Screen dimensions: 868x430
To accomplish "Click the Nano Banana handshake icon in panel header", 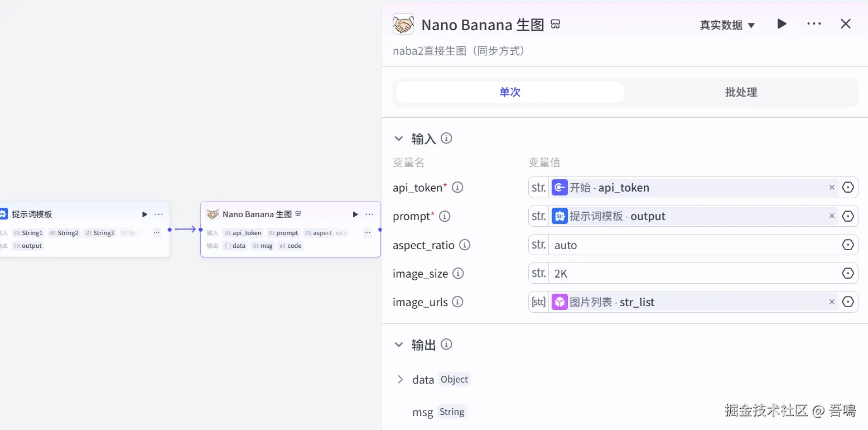I will coord(403,24).
